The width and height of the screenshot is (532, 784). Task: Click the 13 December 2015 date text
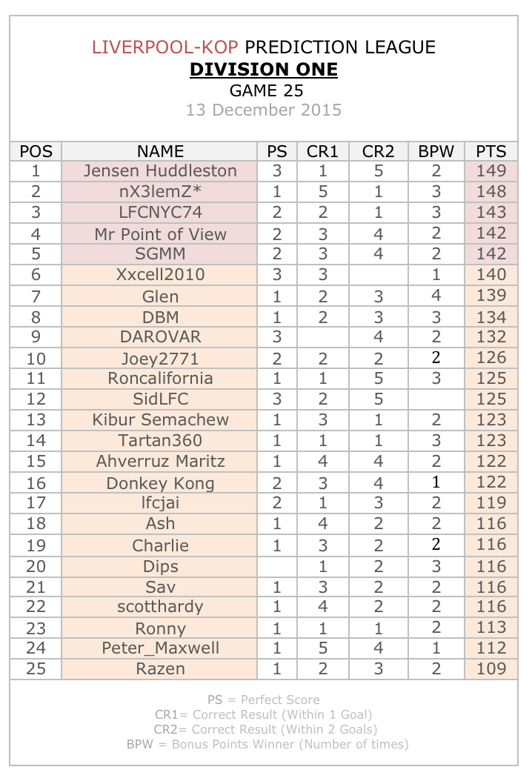264,110
